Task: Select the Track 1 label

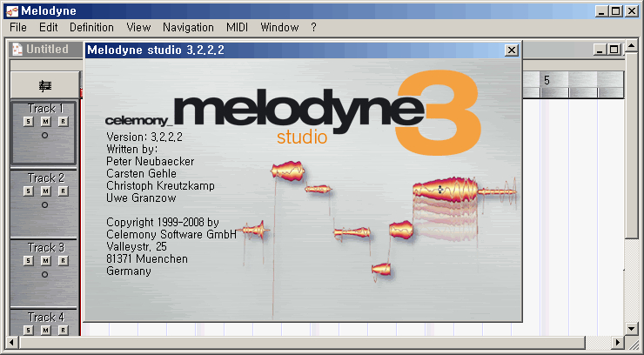Action: [x=45, y=109]
